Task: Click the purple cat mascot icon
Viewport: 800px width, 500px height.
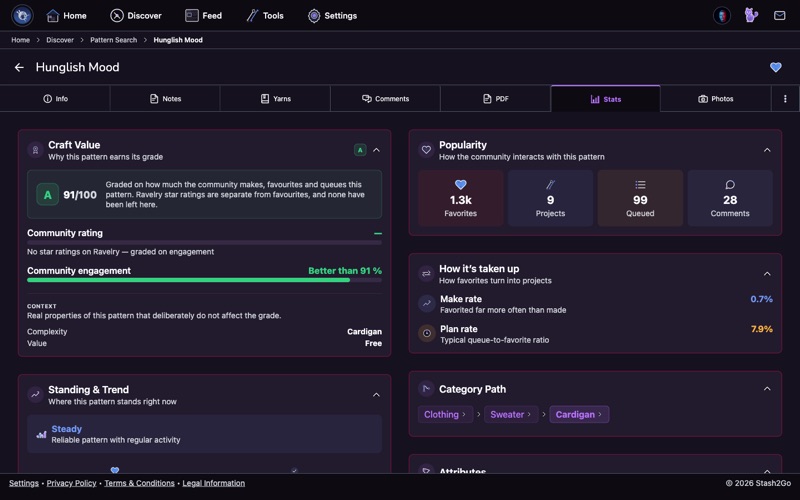Action: pos(751,15)
